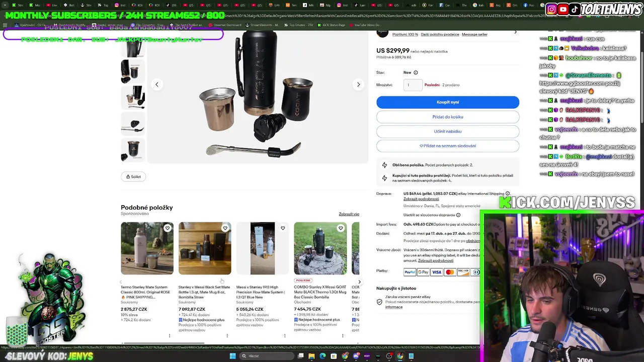Open the YouTube Video Do... bookmark
Image resolution: width=644 pixels, height=362 pixels.
[x=365, y=25]
